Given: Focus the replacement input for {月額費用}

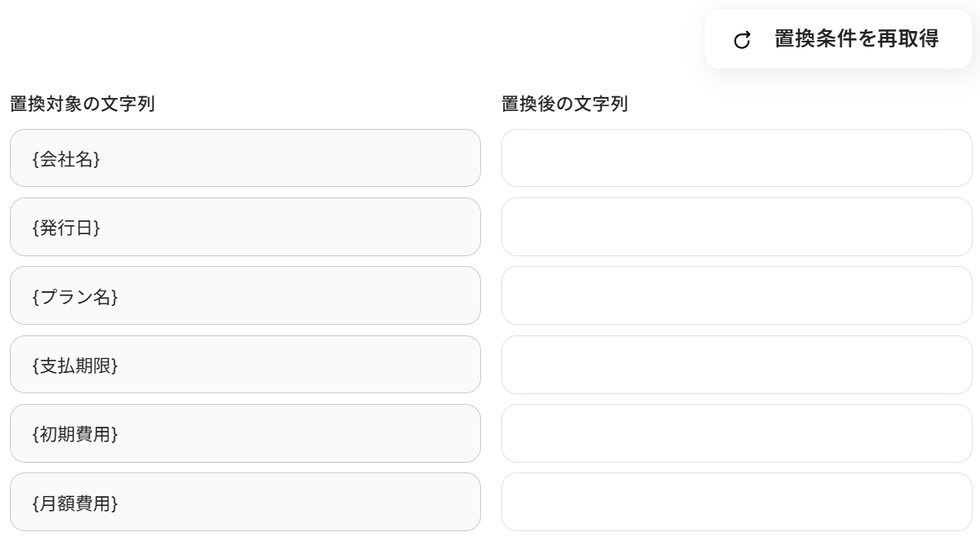Looking at the screenshot, I should [736, 502].
